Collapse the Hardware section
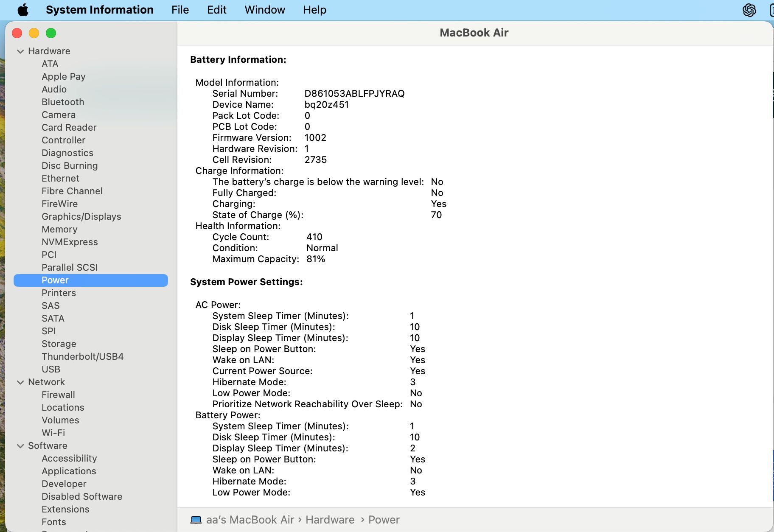 [20, 51]
